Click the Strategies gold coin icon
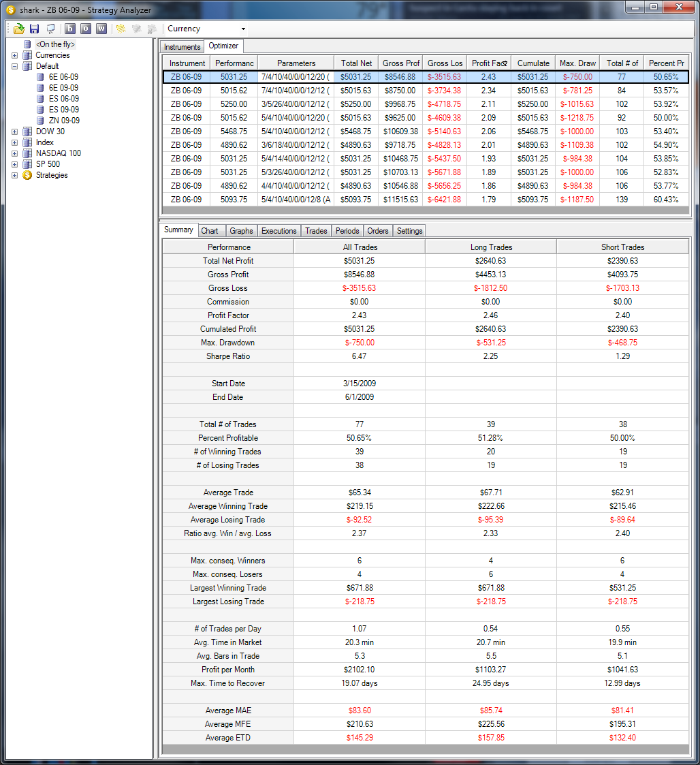 click(27, 175)
